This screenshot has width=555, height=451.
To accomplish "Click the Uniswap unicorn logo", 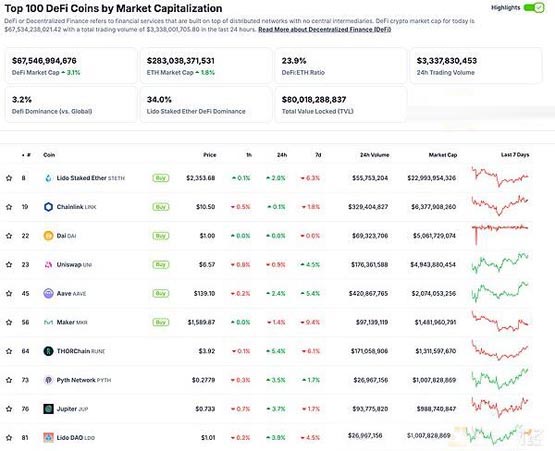I will pyautogui.click(x=48, y=264).
